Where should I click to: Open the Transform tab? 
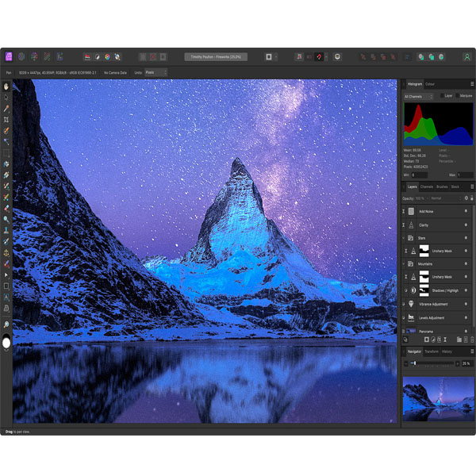tap(432, 351)
